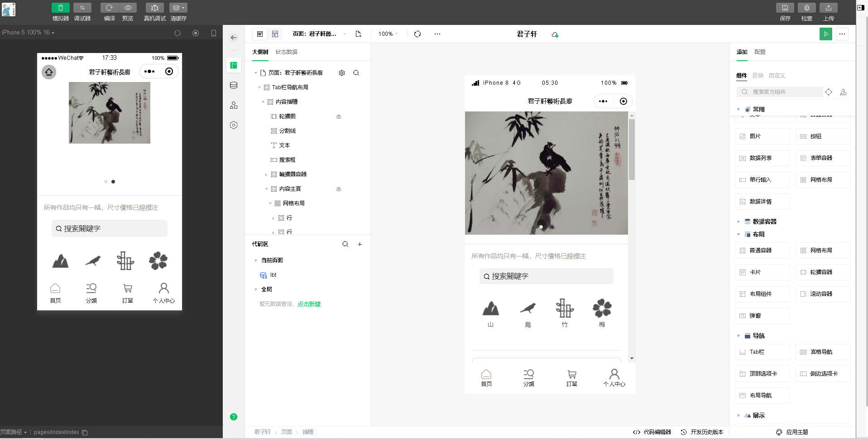Open the hexagon settings sidebar icon
The height and width of the screenshot is (439, 868).
(x=234, y=125)
